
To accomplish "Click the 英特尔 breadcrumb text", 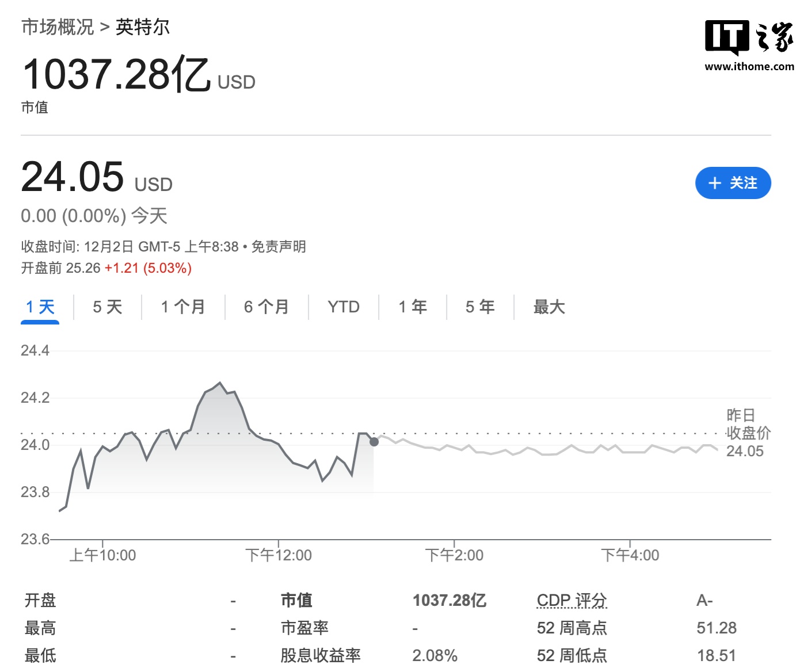I will 143,27.
